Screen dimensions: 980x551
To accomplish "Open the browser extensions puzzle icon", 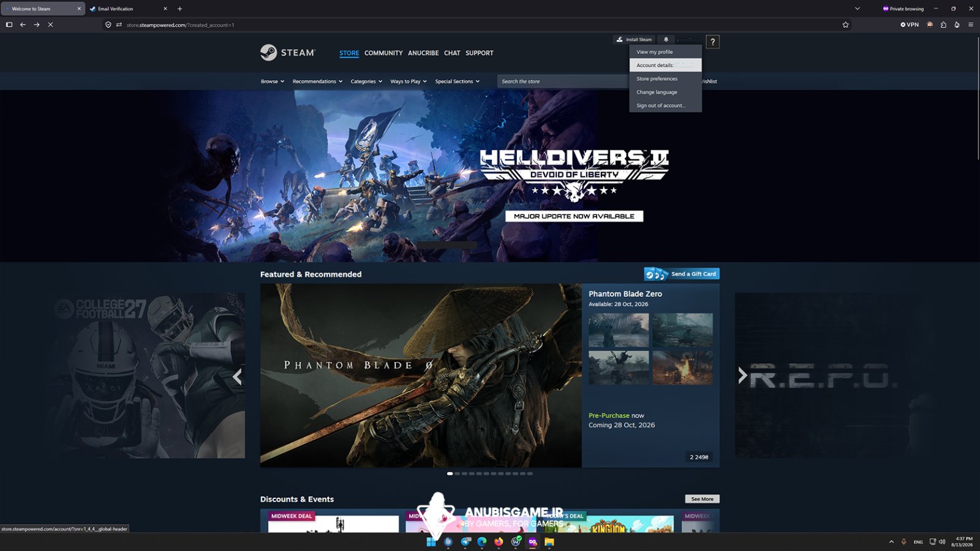I will coord(943,24).
